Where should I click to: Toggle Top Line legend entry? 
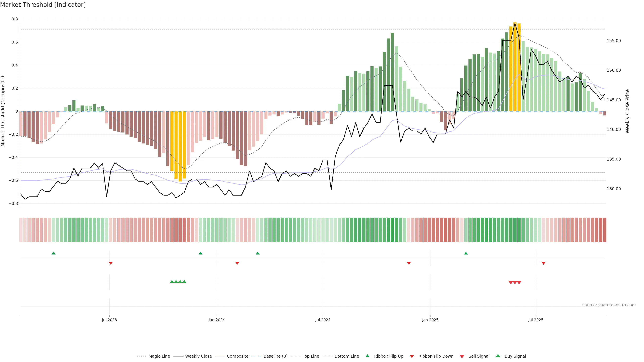(x=311, y=356)
